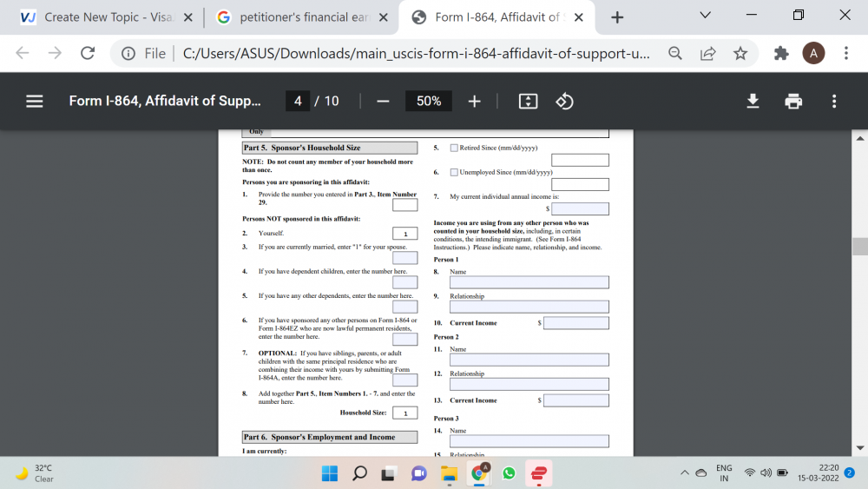868x489 pixels.
Task: Click the 50% zoom level field
Action: (429, 102)
